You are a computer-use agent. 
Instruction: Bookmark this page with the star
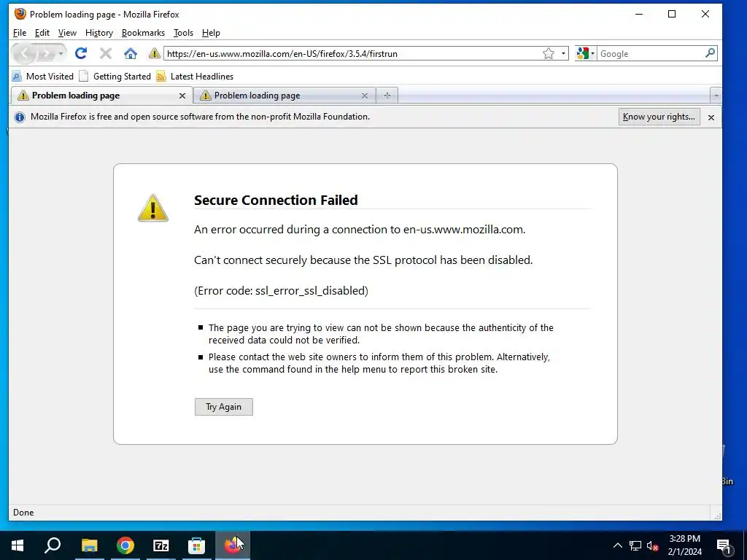coord(549,53)
